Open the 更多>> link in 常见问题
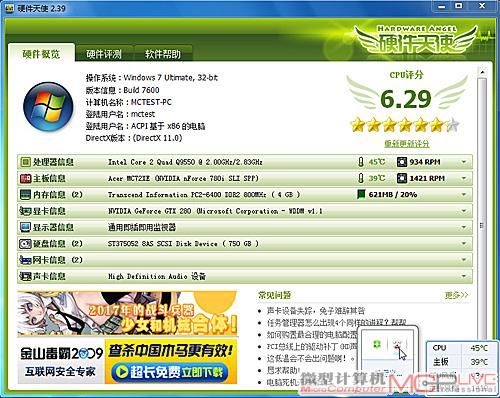This screenshot has width=500, height=398. (456, 295)
